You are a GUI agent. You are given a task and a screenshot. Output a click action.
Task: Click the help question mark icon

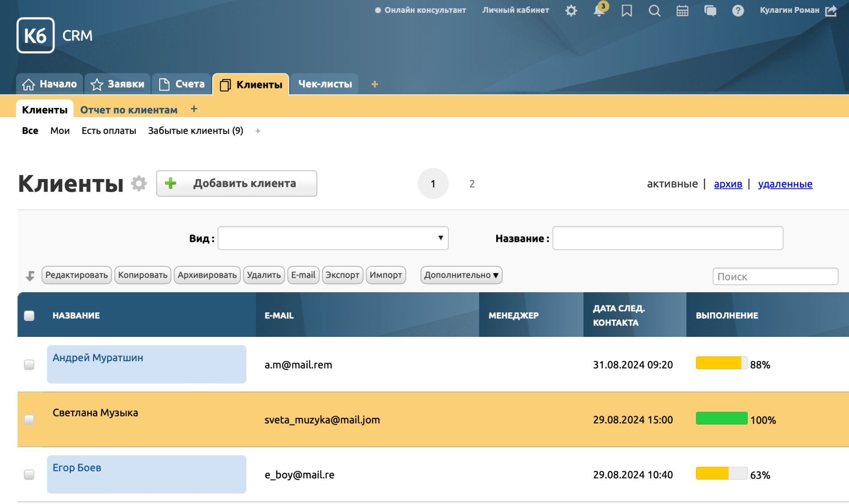pos(738,11)
